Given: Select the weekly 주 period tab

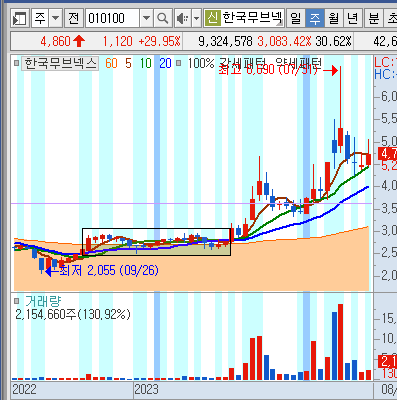Looking at the screenshot, I should pyautogui.click(x=315, y=18).
